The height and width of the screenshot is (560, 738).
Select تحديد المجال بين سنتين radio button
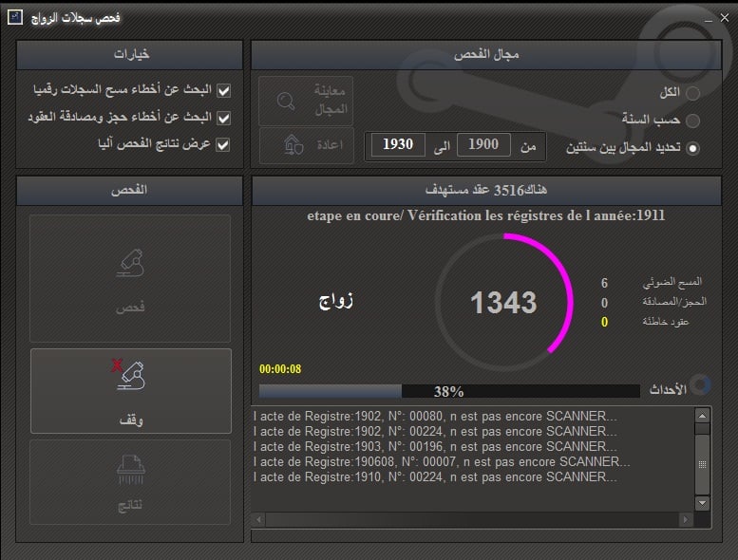(692, 148)
